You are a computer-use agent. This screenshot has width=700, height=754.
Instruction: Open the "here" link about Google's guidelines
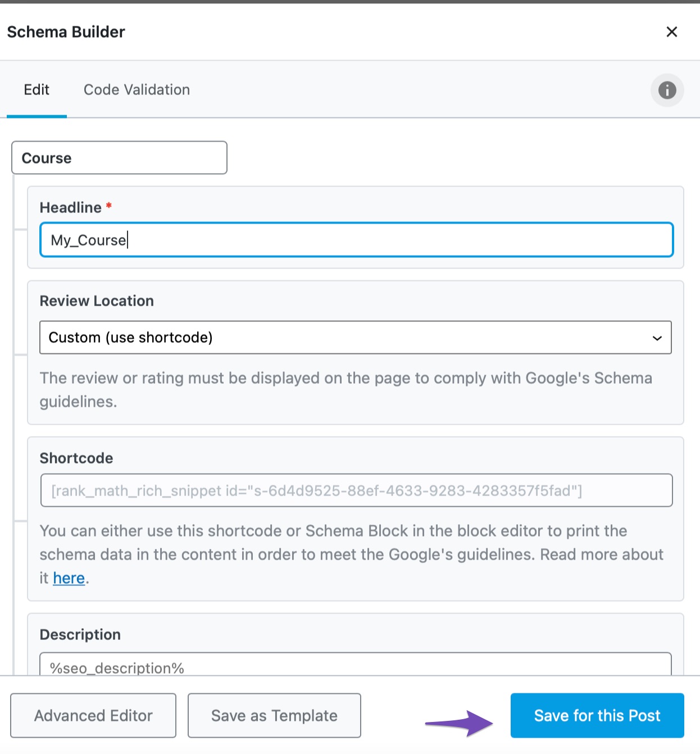point(69,578)
